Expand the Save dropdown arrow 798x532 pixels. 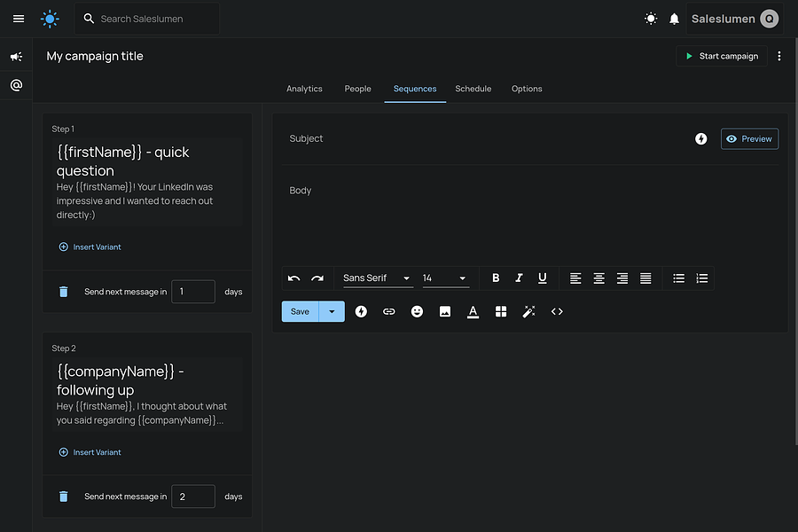tap(332, 311)
